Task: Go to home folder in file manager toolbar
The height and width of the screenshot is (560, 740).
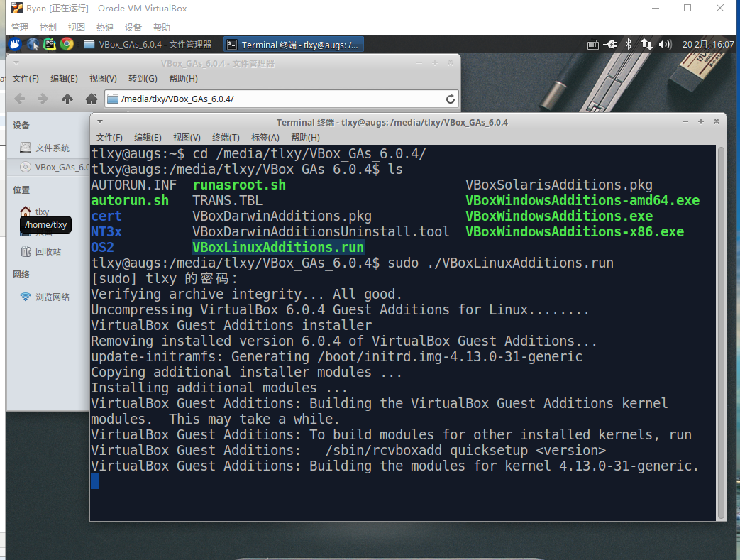Action: pyautogui.click(x=92, y=99)
